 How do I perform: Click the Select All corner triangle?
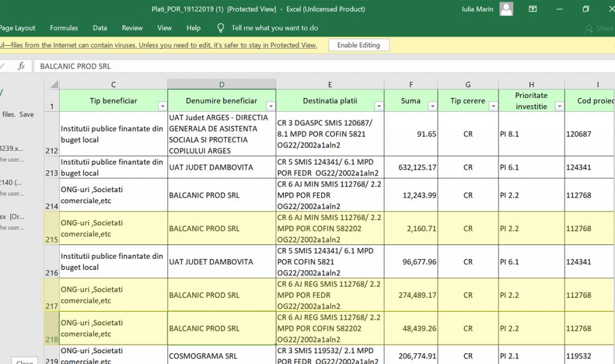54,84
